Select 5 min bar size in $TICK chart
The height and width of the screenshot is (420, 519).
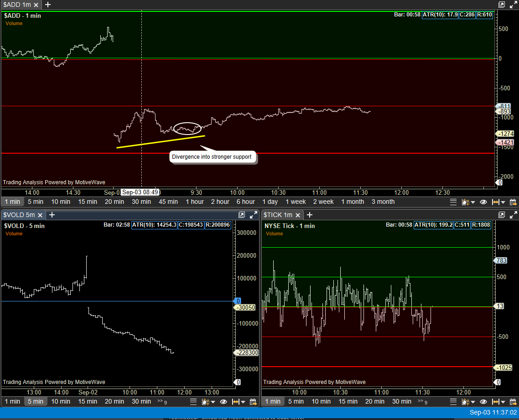tap(296, 401)
